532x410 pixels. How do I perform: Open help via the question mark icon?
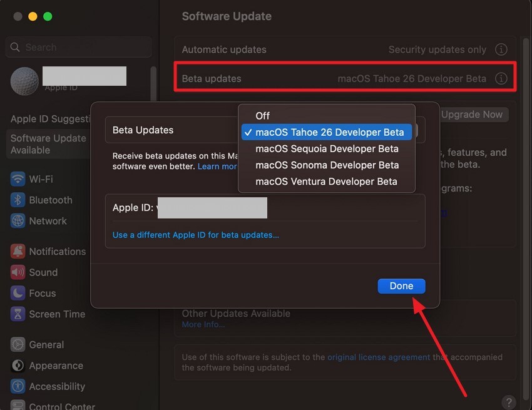click(508, 401)
